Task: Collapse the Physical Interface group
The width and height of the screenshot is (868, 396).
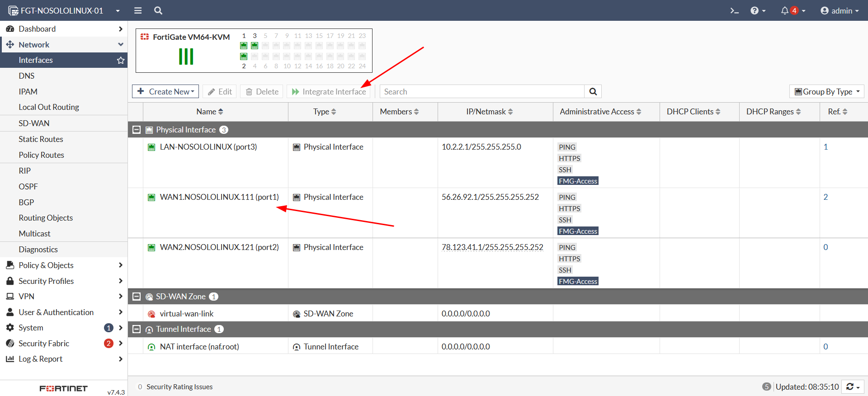Action: (137, 130)
